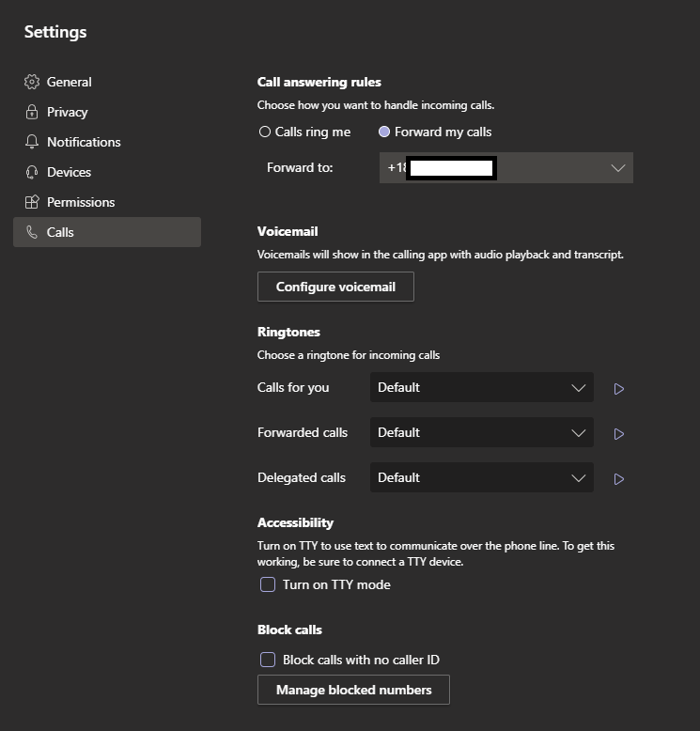Click the Calls phone icon
The width and height of the screenshot is (700, 731).
32,232
